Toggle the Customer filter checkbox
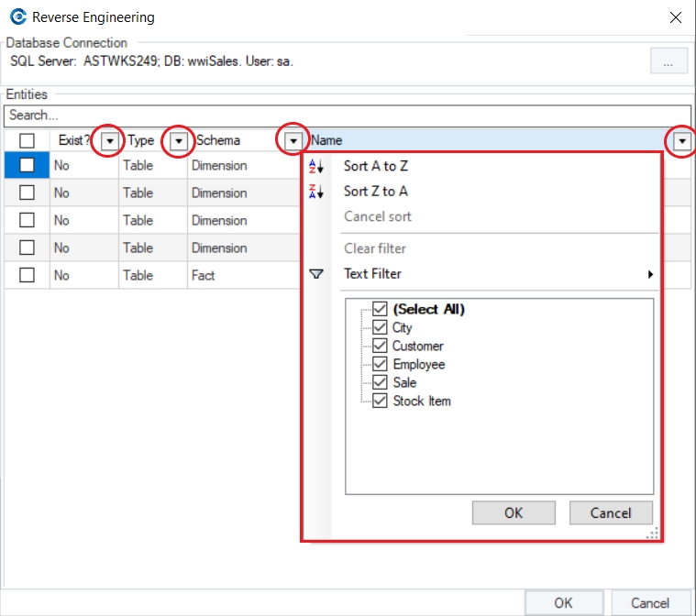 pyautogui.click(x=381, y=346)
